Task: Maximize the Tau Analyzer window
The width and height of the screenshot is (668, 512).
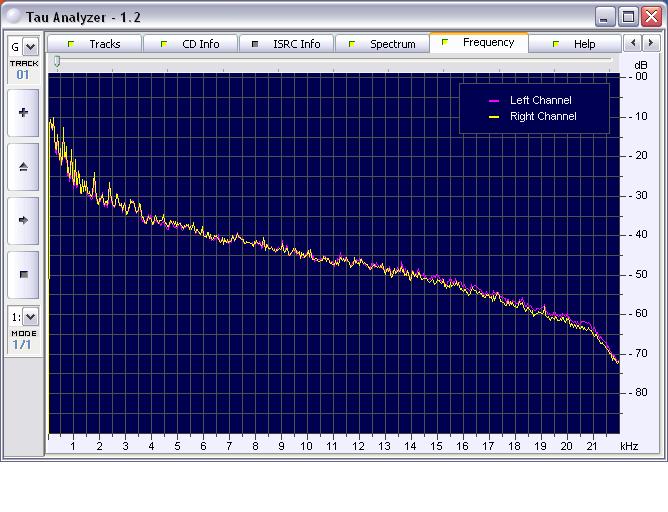Action: pos(628,16)
